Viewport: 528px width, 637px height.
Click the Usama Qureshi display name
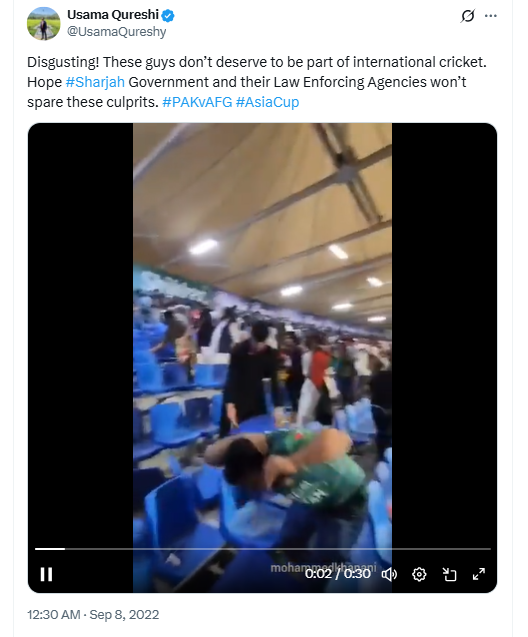tap(113, 15)
